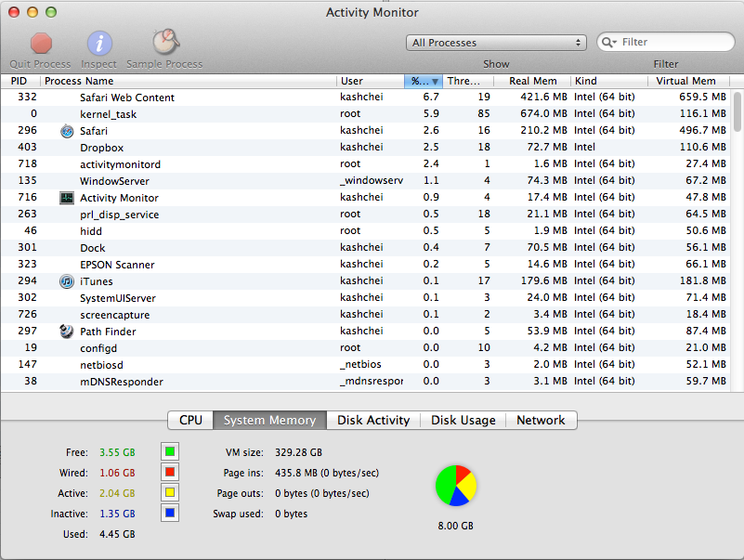Switch to the CPU tab
Screen dimensions: 744x560
(x=190, y=420)
